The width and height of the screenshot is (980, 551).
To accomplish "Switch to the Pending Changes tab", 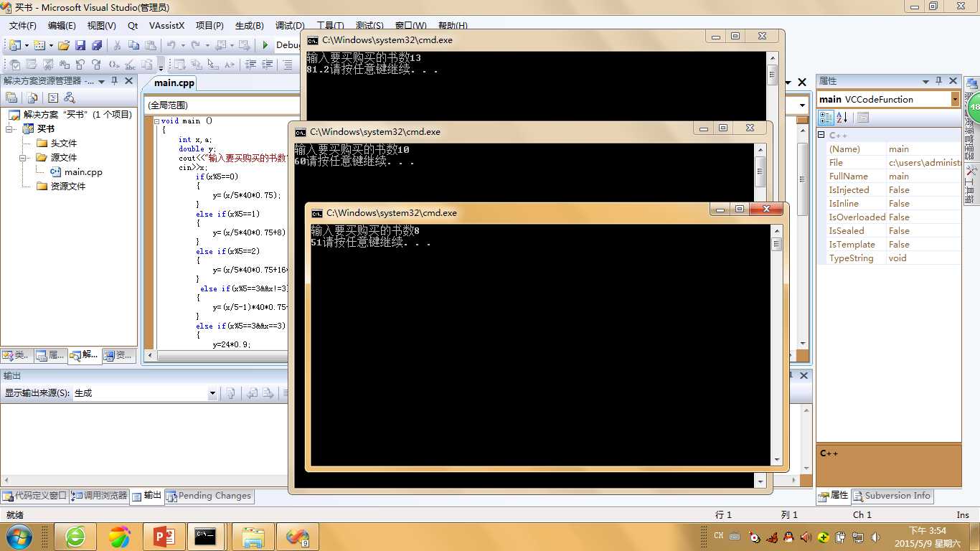I will point(209,496).
